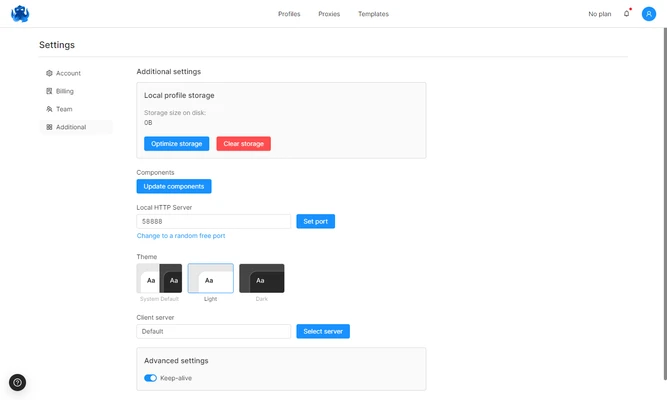Viewport: 667px width, 400px height.
Task: Click Optimize storage button
Action: [x=177, y=143]
